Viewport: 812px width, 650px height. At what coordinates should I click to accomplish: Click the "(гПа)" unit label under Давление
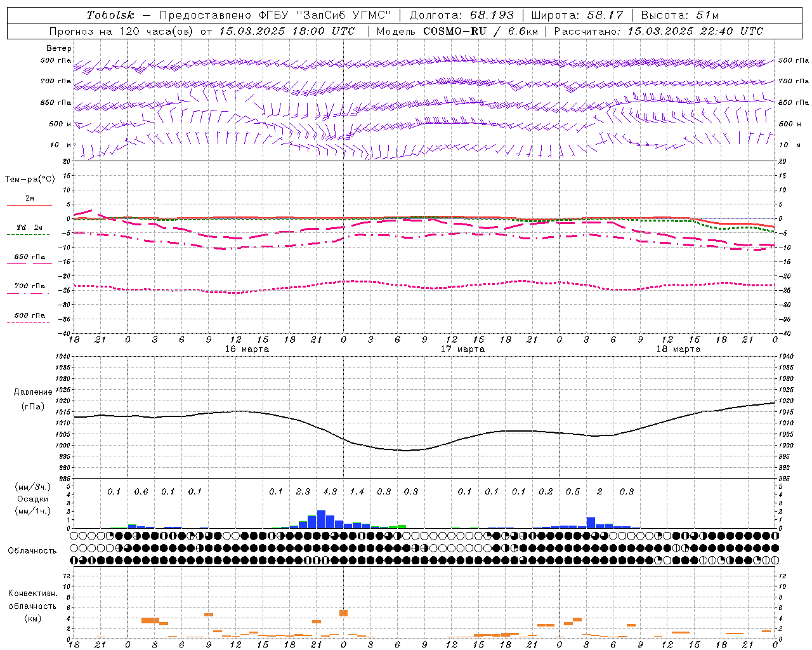[33, 407]
